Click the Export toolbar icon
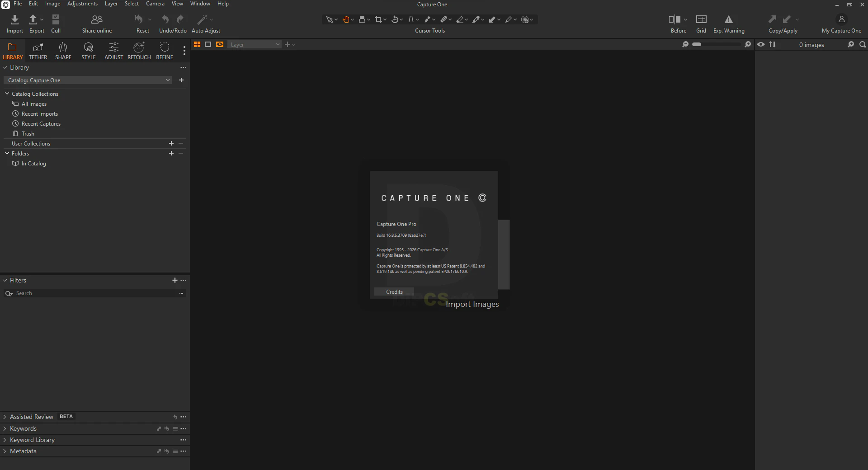 (33, 19)
